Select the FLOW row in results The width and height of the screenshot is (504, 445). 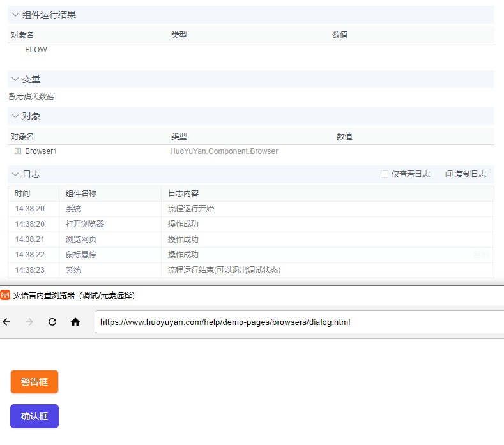point(36,50)
